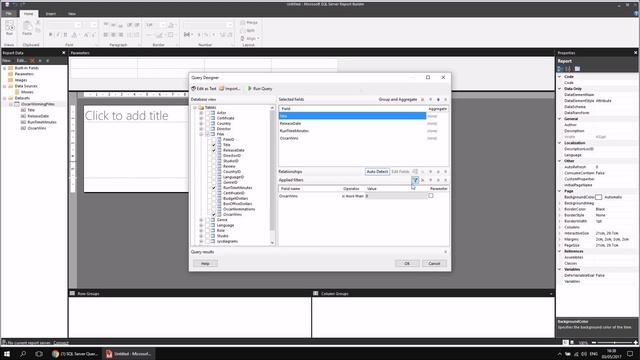The image size is (640, 360).
Task: Click Edit as Text in Query Designer
Action: point(204,89)
